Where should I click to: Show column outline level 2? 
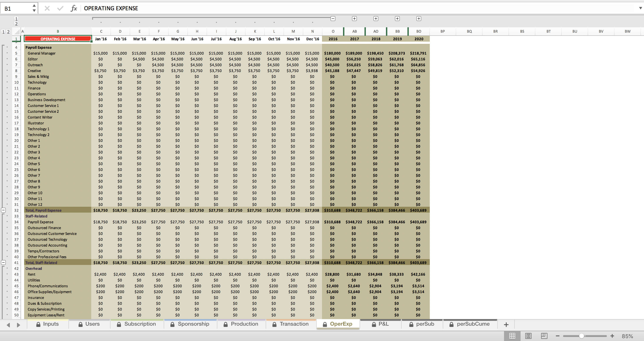16,24
